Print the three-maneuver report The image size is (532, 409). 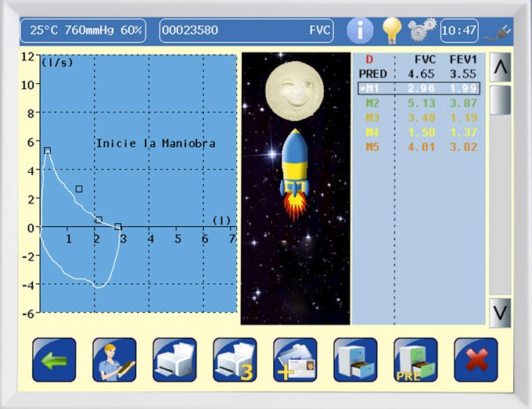tap(235, 360)
